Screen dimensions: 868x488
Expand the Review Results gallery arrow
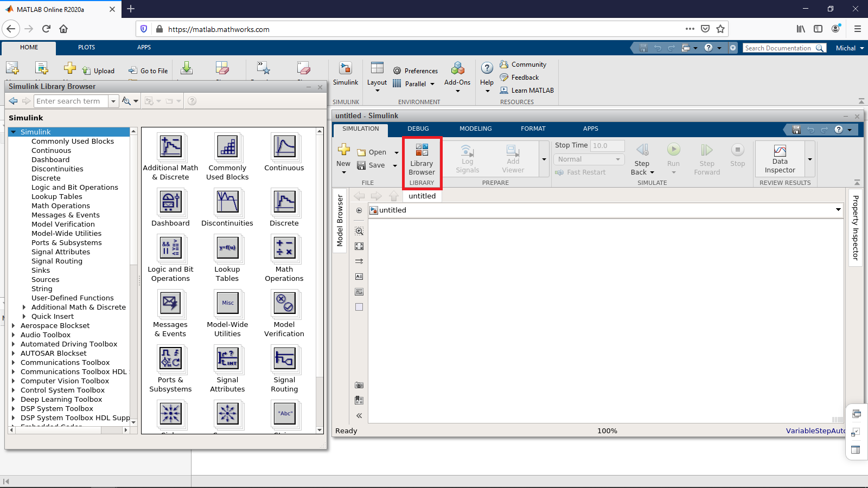[810, 159]
